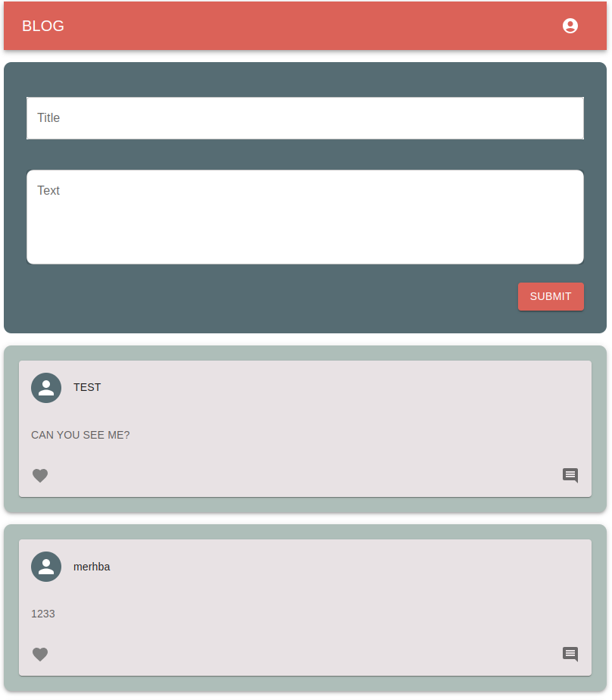This screenshot has height=700, width=612.
Task: Like the merhba post with heart icon
Action: (40, 654)
